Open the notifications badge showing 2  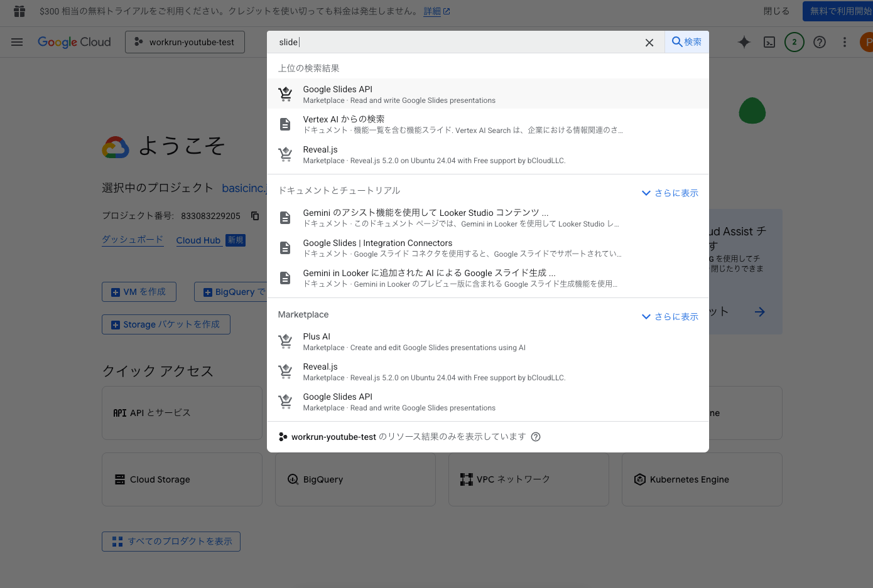[794, 42]
